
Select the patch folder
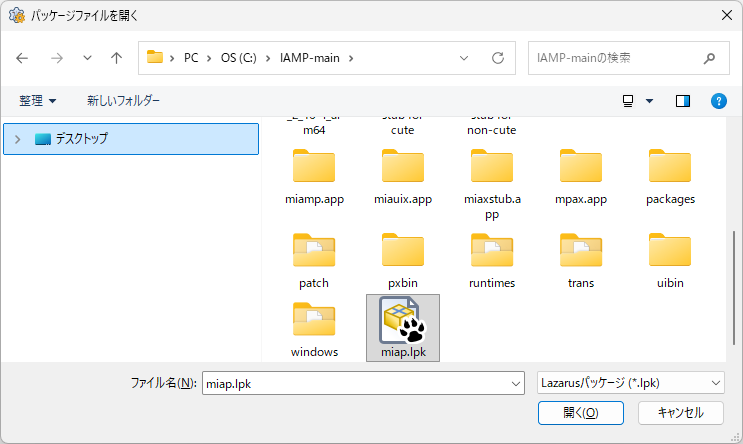pyautogui.click(x=314, y=261)
